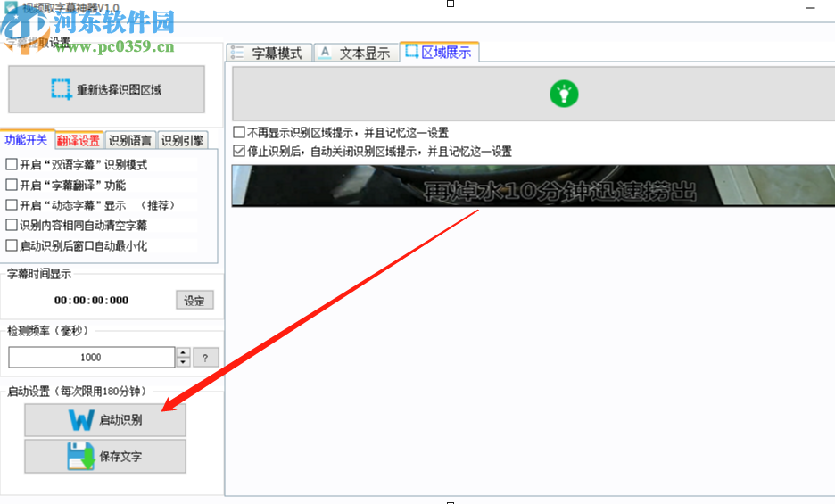Open the 识别语言 tab
Screen dimensions: 835x504
[x=130, y=140]
